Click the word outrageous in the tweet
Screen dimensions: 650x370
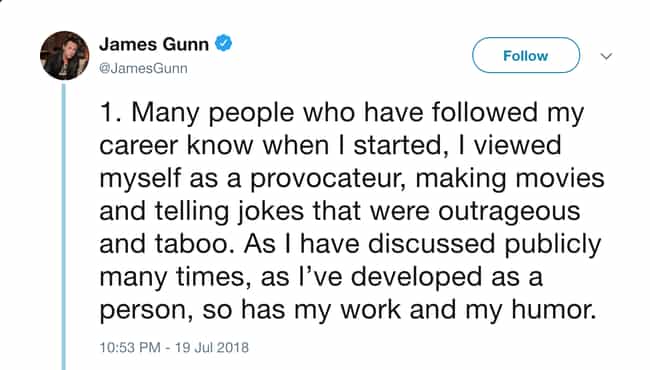coord(509,212)
